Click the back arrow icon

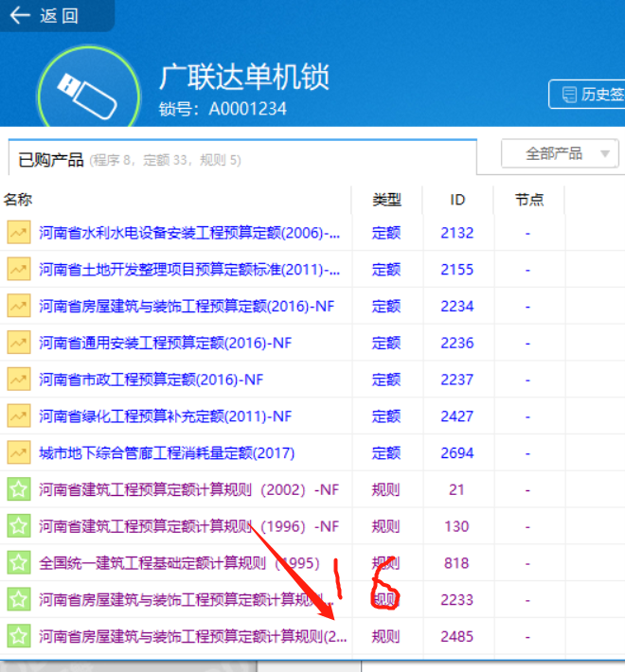[x=20, y=15]
